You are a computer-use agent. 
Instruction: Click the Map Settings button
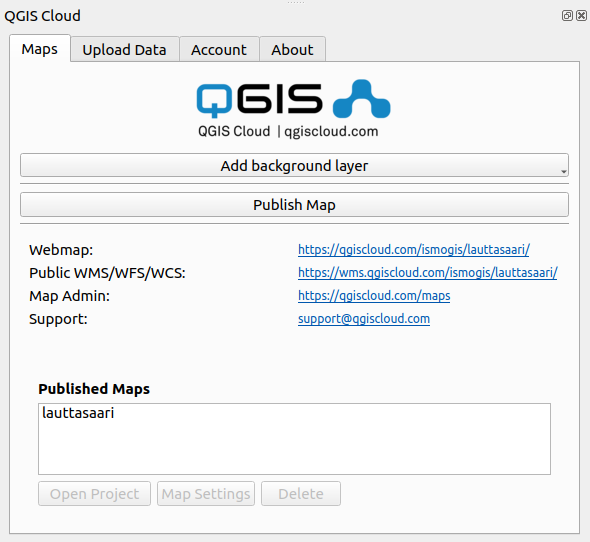[206, 493]
